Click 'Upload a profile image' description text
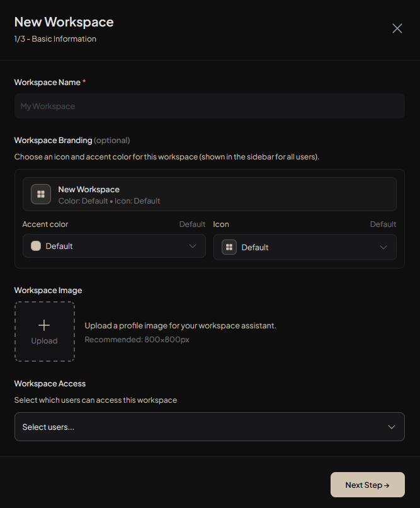Viewport: 420px width, 508px height. point(180,326)
